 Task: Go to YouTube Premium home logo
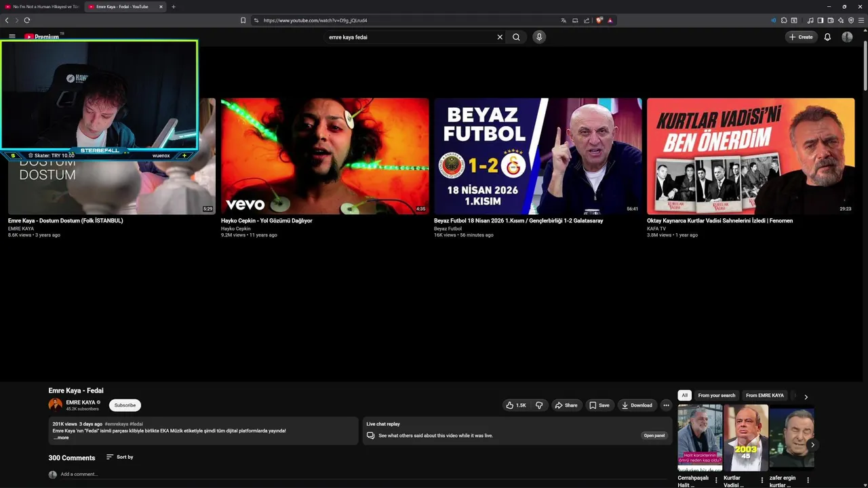coord(42,37)
